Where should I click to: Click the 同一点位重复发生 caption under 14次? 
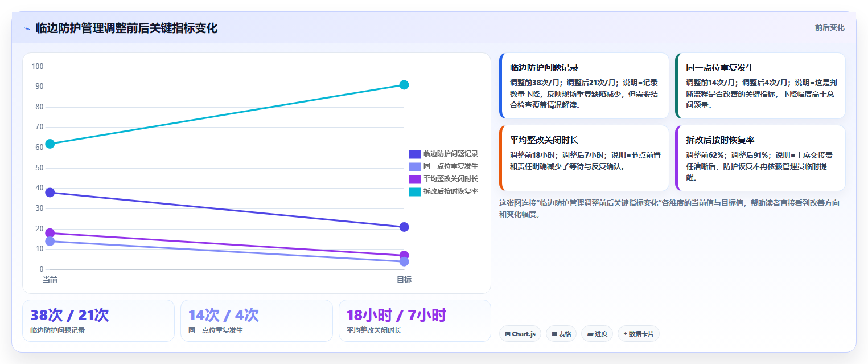pyautogui.click(x=216, y=330)
